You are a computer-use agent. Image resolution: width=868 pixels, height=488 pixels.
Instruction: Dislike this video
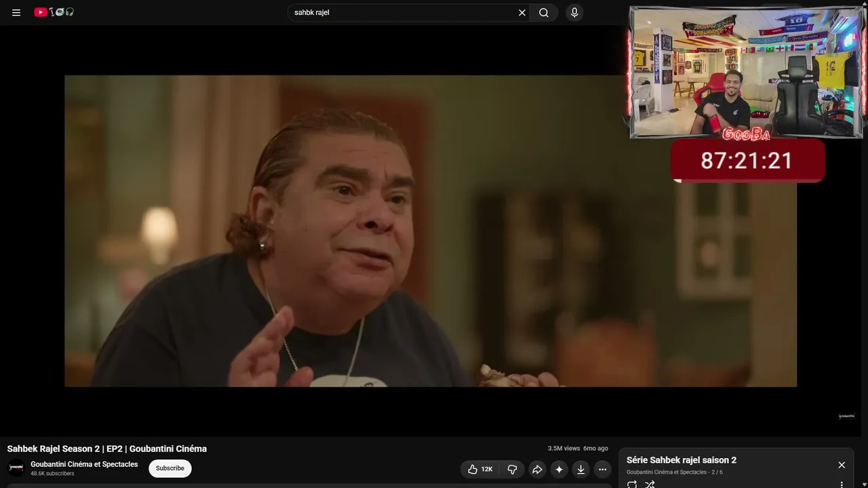tap(513, 469)
